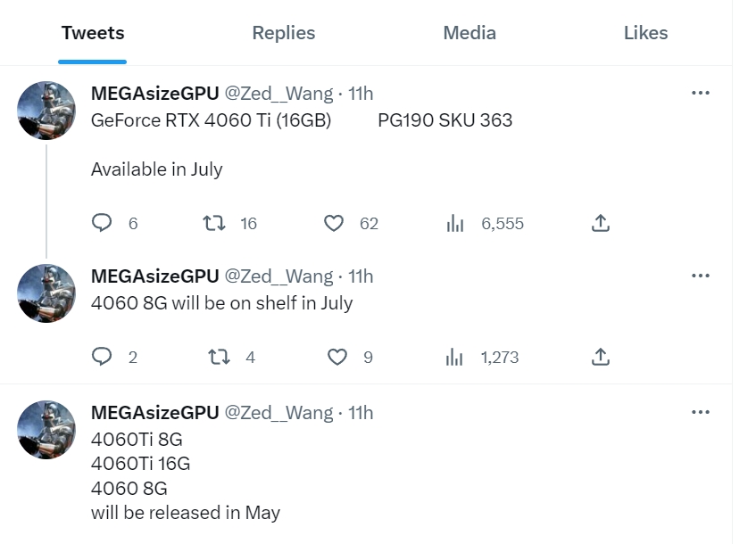This screenshot has width=756, height=544.
Task: View analytics for the 1,273 views tweet
Action: [x=455, y=357]
